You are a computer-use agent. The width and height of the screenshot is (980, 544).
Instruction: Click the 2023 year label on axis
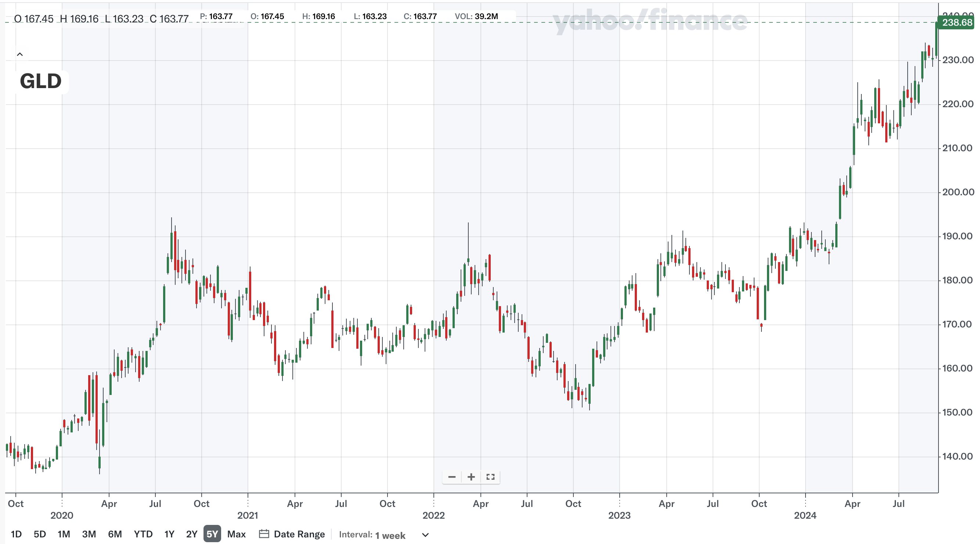[619, 515]
